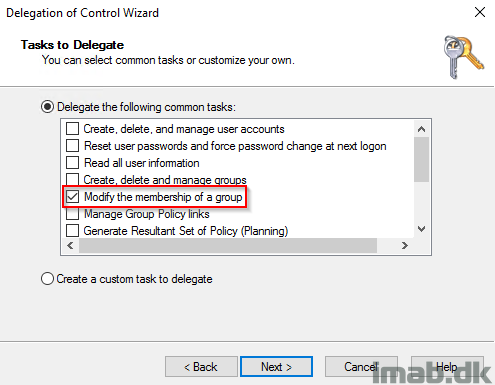The height and width of the screenshot is (385, 495).
Task: Choose Create a custom task to delegate
Action: pos(47,279)
